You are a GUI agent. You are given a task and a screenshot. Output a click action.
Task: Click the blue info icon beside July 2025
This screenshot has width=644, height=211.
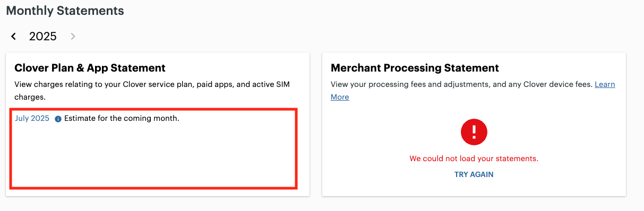[x=58, y=119]
